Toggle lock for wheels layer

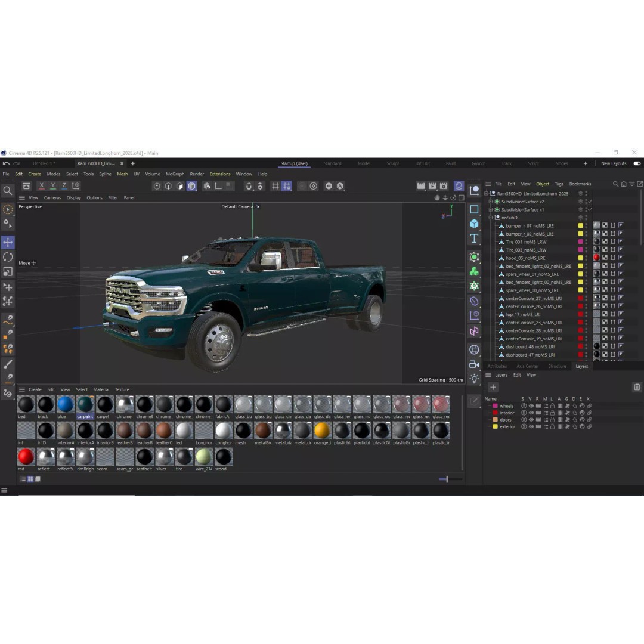click(552, 406)
